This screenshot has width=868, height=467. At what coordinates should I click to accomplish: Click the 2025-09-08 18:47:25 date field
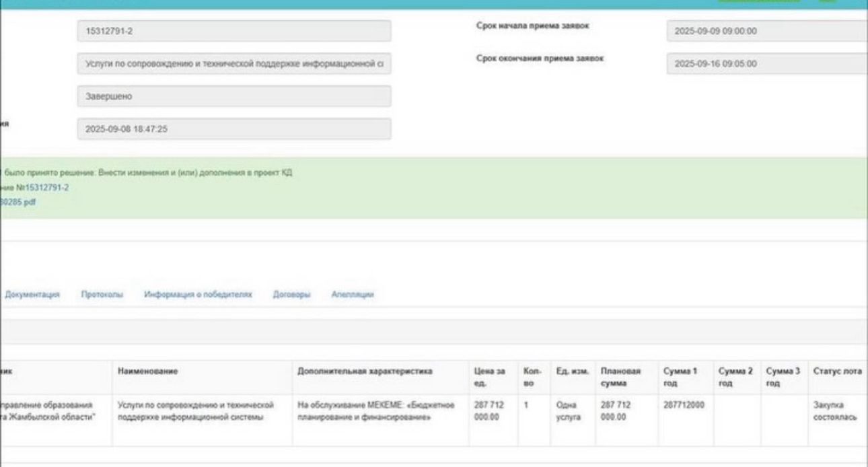coord(233,129)
